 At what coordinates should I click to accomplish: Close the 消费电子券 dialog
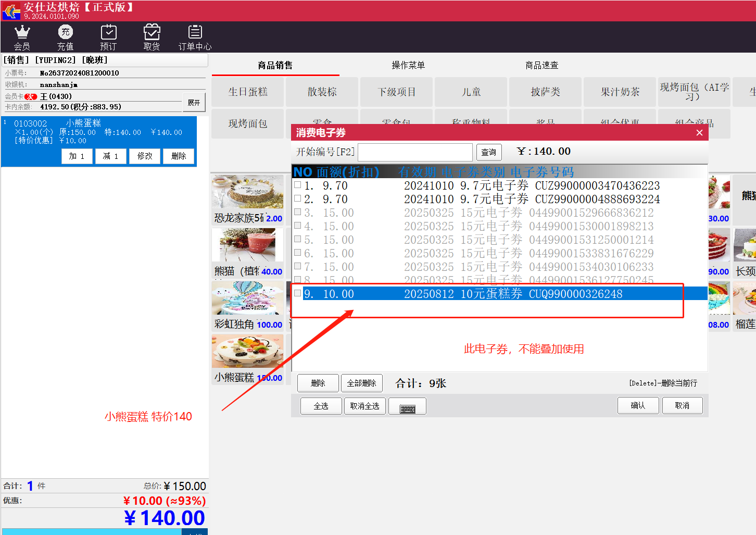click(x=699, y=133)
